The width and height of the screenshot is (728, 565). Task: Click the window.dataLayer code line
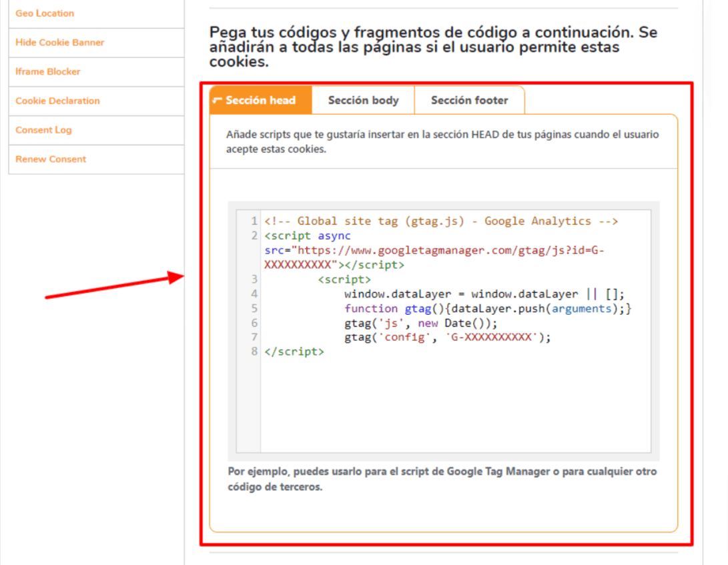[484, 294]
